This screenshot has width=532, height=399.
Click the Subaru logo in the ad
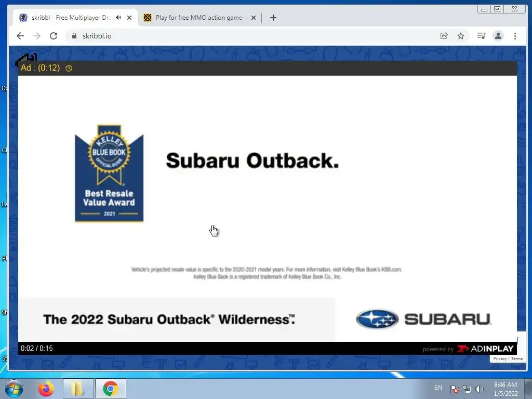424,320
